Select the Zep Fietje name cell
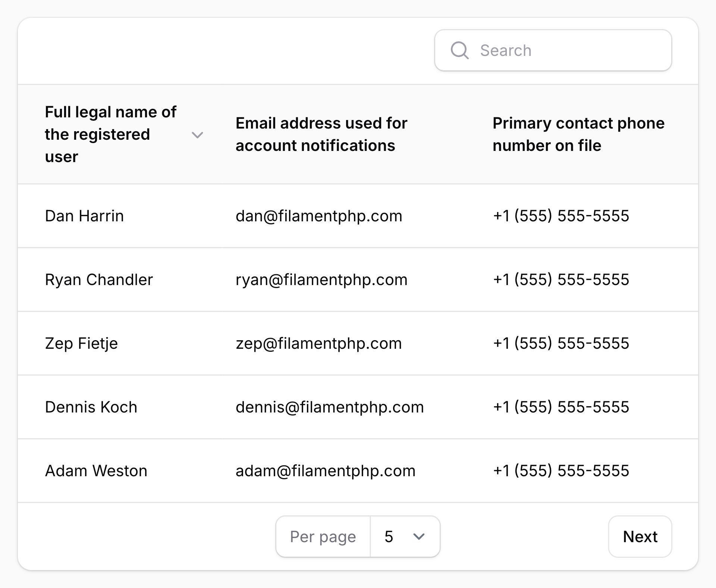 coord(81,343)
